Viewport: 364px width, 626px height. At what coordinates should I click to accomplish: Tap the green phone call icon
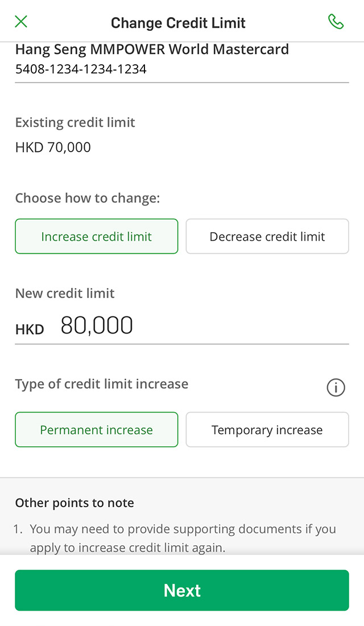(x=336, y=22)
